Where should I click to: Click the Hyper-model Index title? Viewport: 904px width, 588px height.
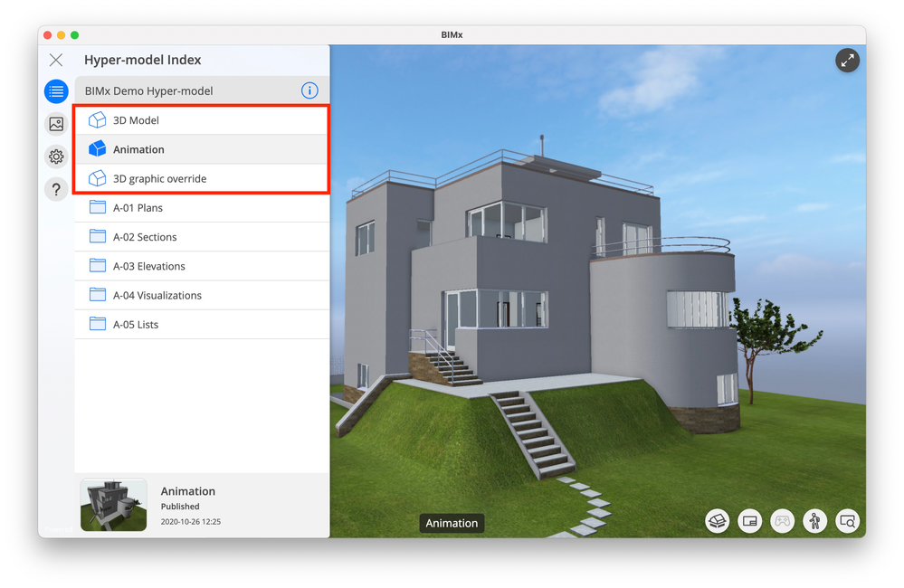tap(142, 60)
